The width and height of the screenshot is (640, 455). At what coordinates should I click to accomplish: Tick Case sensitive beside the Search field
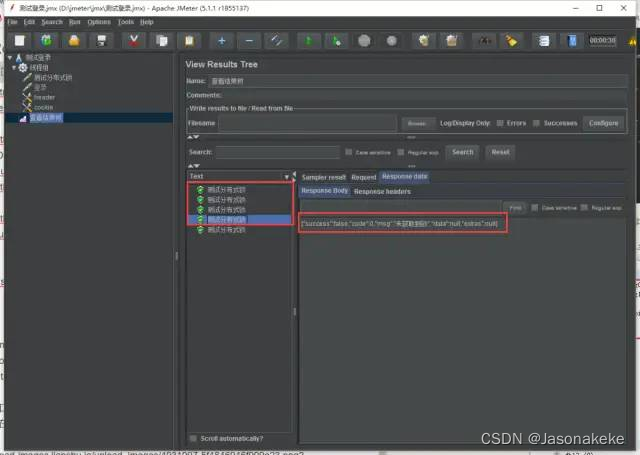coord(349,152)
